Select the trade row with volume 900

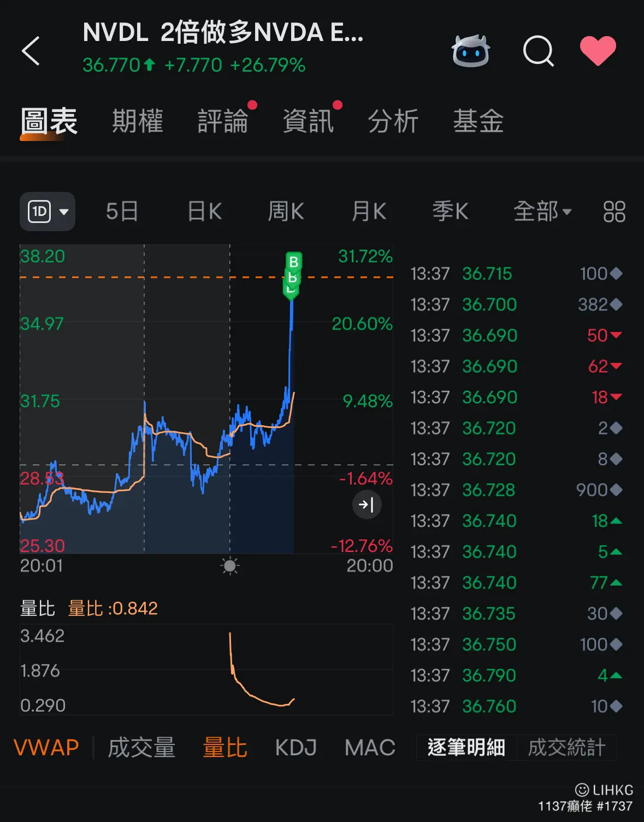point(517,490)
